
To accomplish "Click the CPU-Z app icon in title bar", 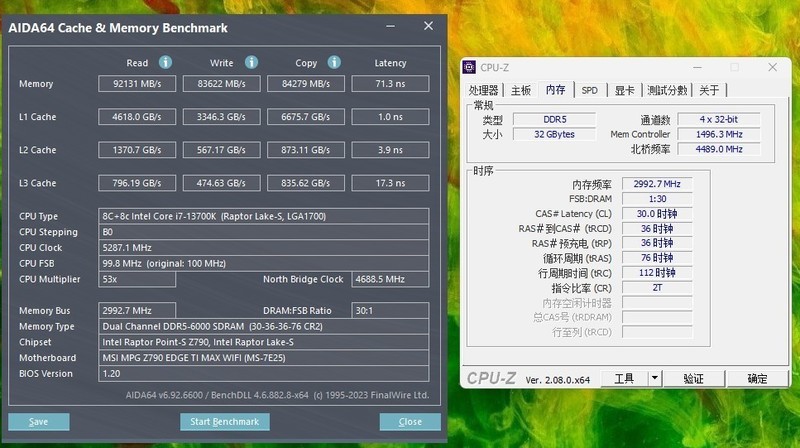I will [x=469, y=67].
